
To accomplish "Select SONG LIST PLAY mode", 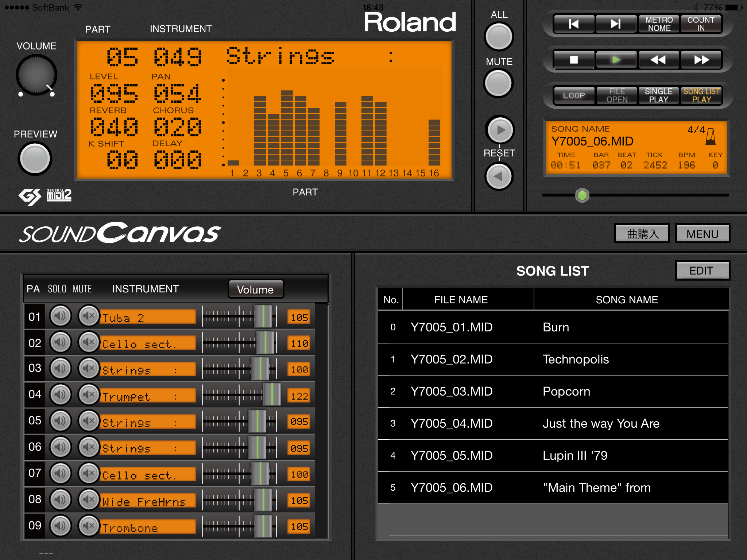I will [701, 96].
